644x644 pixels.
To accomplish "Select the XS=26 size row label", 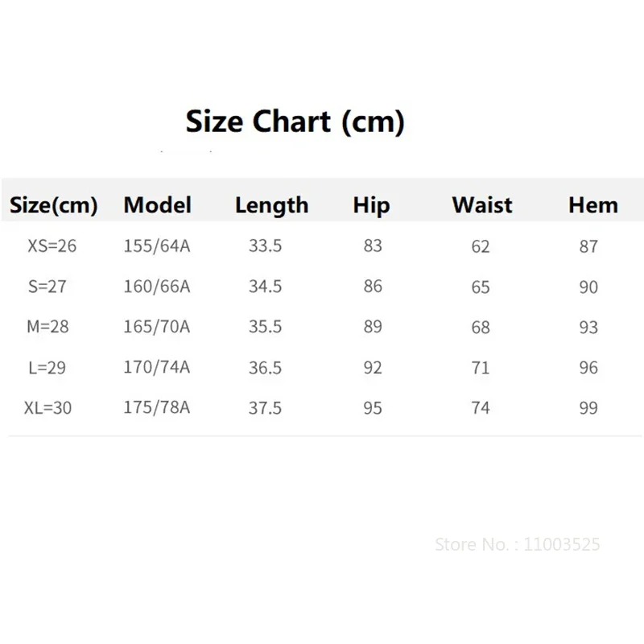I will (52, 246).
